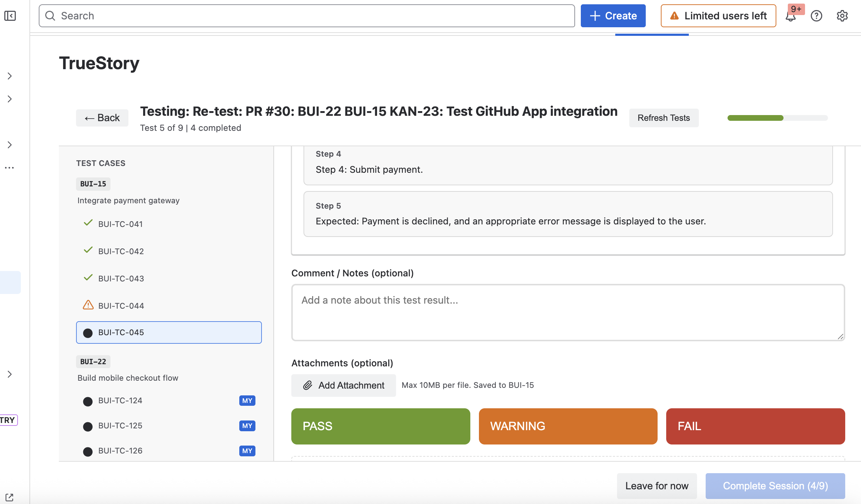Click the MY badge on BUI-TC-125

coord(247,425)
